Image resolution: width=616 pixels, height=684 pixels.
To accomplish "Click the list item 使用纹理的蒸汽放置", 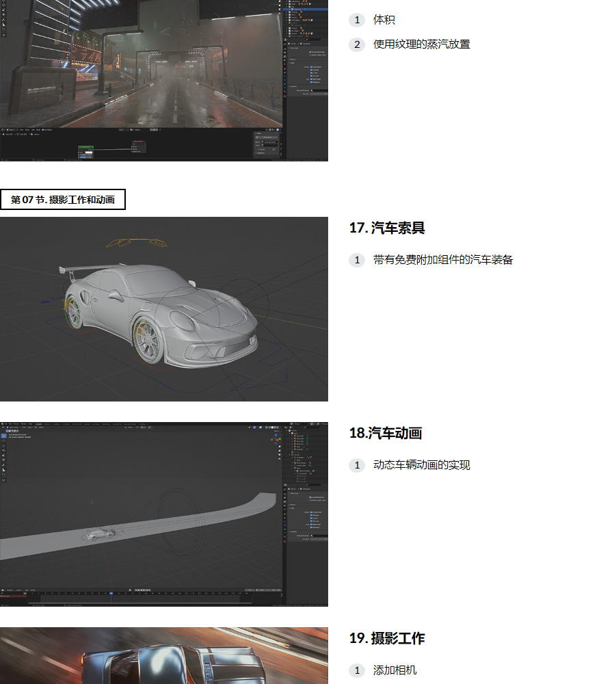I will pyautogui.click(x=422, y=44).
